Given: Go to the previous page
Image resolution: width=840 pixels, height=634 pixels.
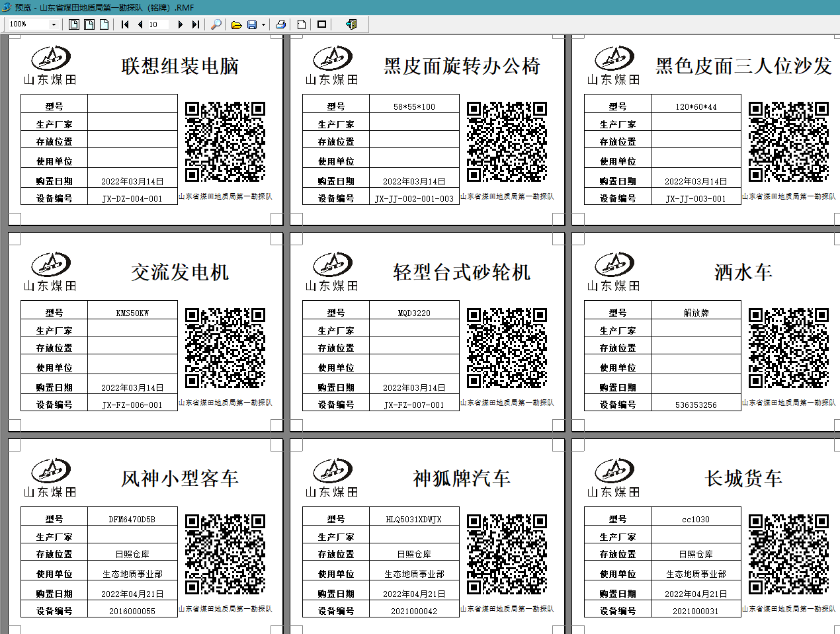Looking at the screenshot, I should (x=140, y=24).
